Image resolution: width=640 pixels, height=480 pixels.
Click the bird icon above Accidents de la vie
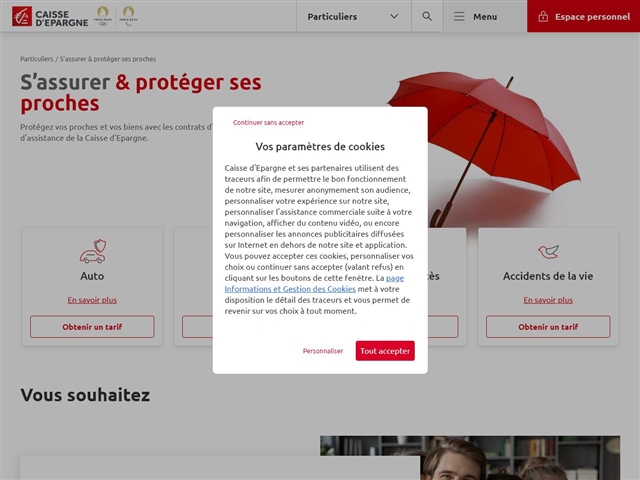[x=547, y=251]
